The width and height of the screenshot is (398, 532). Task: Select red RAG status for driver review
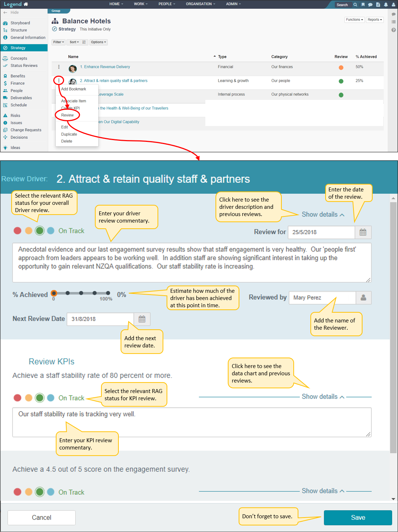[17, 231]
